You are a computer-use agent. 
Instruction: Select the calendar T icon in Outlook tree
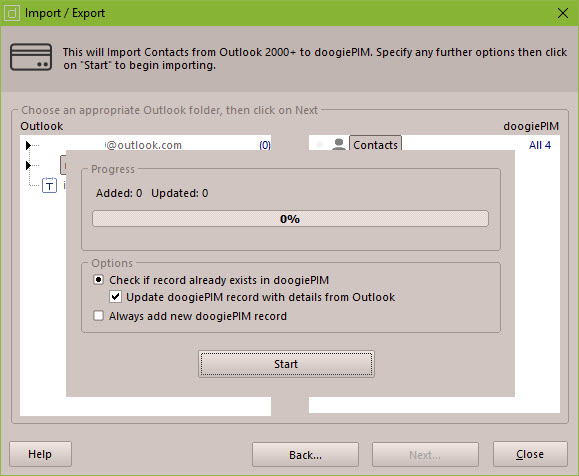tap(49, 185)
